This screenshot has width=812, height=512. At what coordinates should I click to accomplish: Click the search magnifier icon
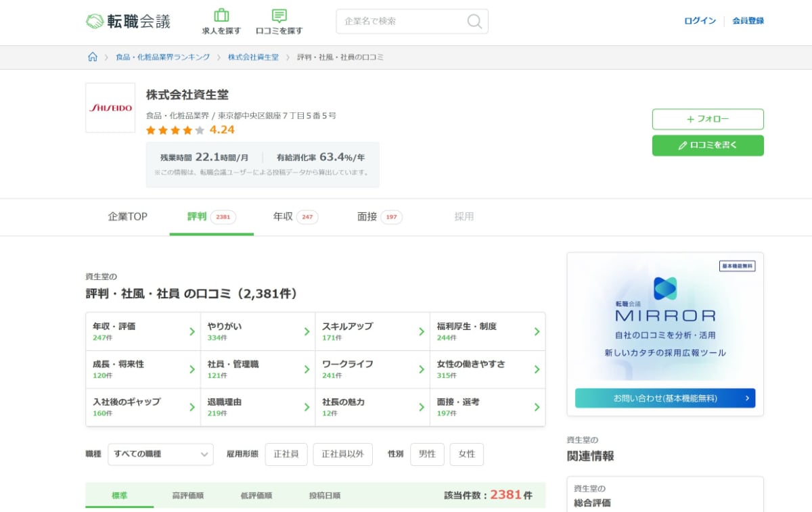(x=474, y=22)
